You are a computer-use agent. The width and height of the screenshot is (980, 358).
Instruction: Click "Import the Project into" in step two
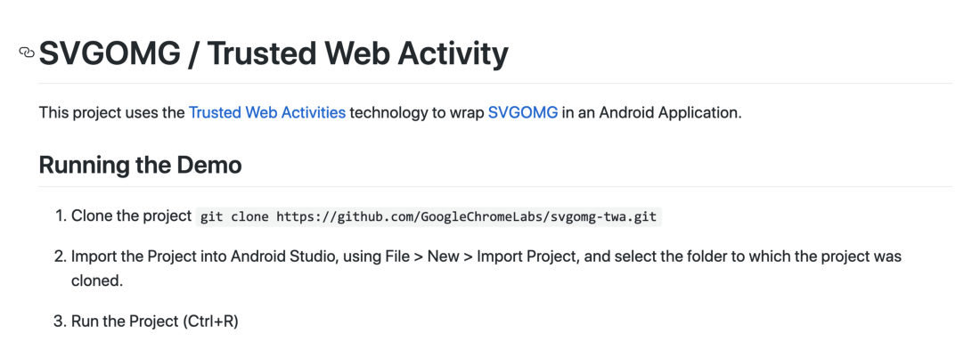[x=149, y=256]
